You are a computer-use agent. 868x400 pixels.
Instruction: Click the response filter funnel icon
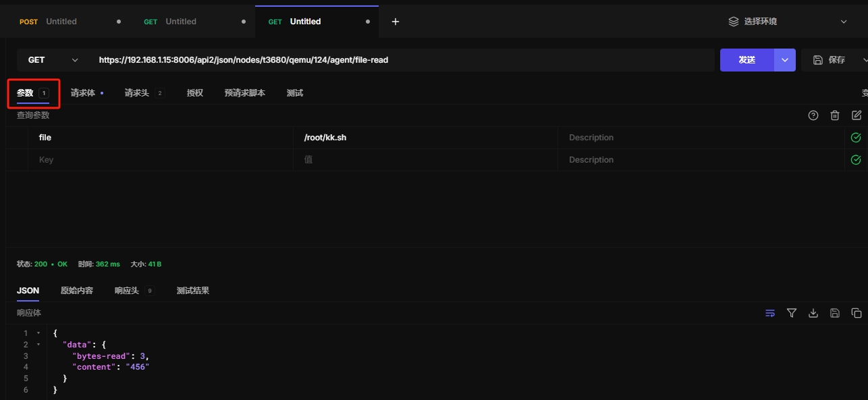[x=792, y=313]
